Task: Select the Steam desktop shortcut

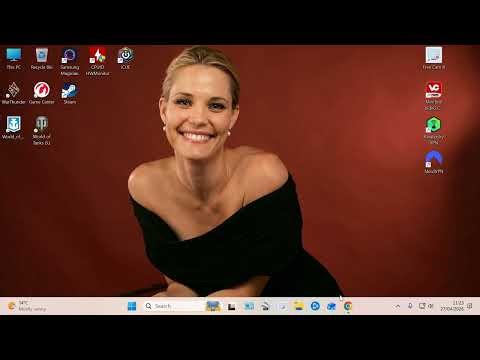Action: [70, 93]
